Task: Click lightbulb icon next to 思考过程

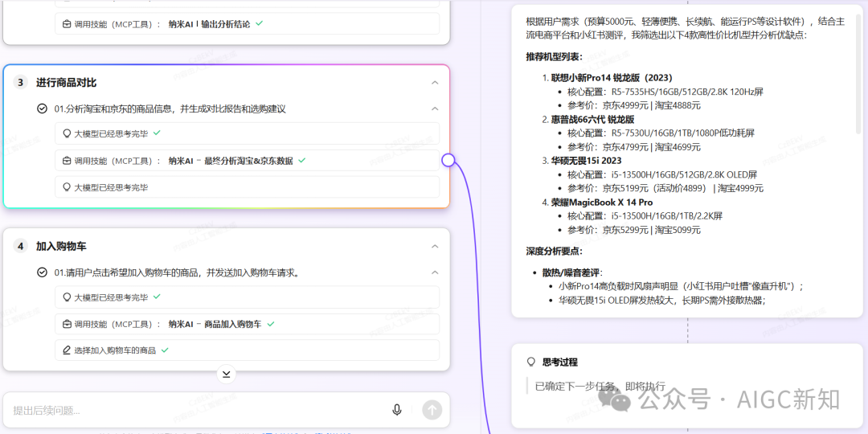Action: point(531,362)
